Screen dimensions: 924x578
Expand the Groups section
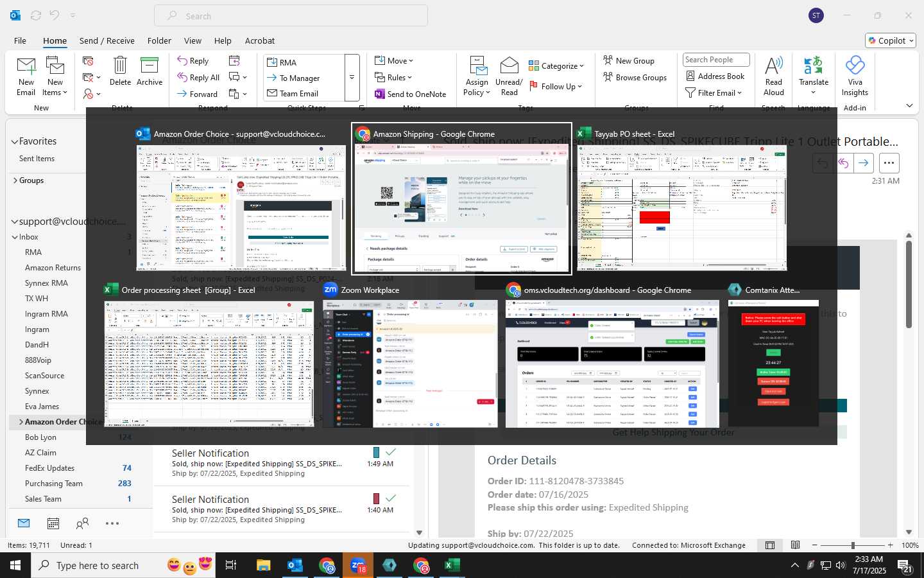(15, 180)
